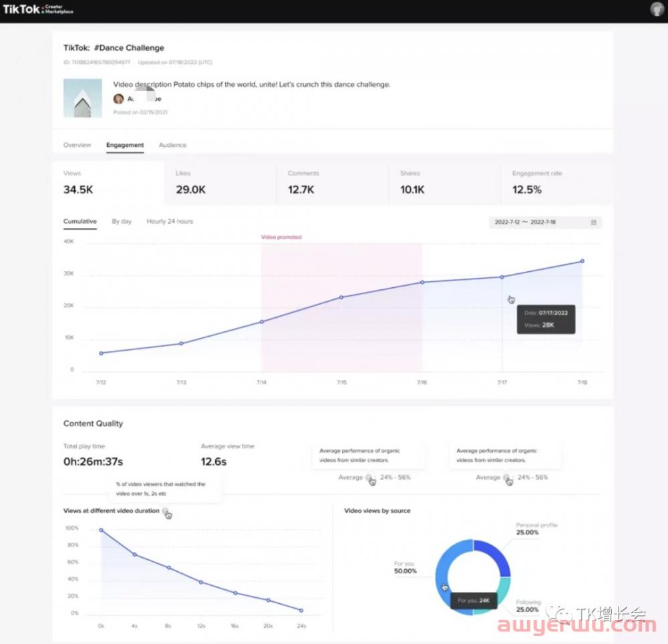Click the 'Video views by source' heading
Viewport: 668px width, 644px height.
point(377,510)
